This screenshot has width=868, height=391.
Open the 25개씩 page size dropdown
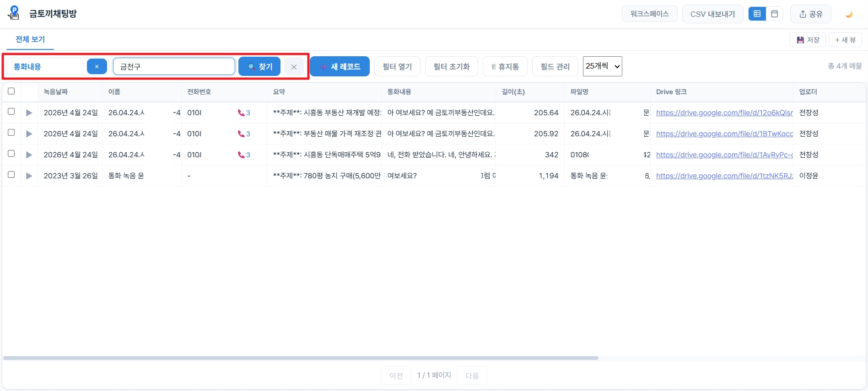[602, 66]
